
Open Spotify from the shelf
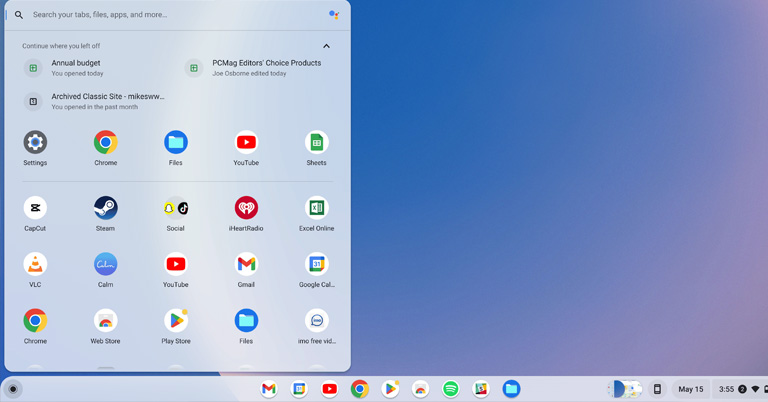pyautogui.click(x=451, y=389)
